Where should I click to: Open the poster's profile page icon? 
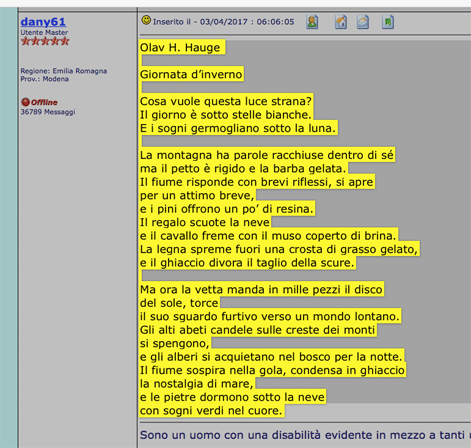tap(312, 22)
